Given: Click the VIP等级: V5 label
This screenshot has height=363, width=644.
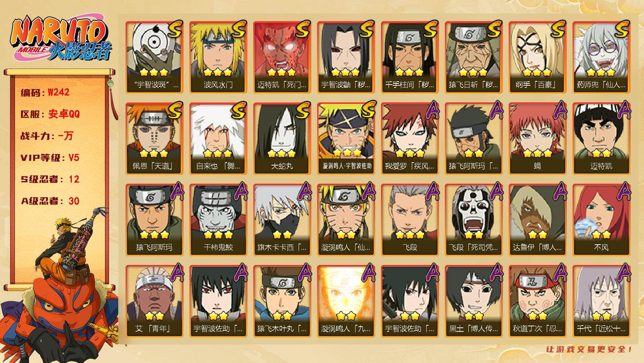Looking at the screenshot, I should (50, 158).
